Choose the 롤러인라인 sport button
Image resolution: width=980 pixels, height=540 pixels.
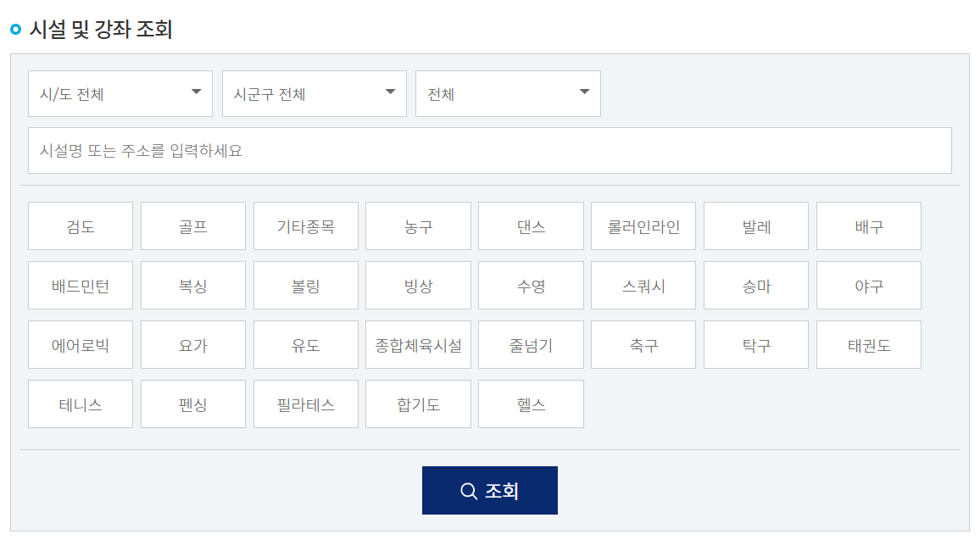[643, 225]
